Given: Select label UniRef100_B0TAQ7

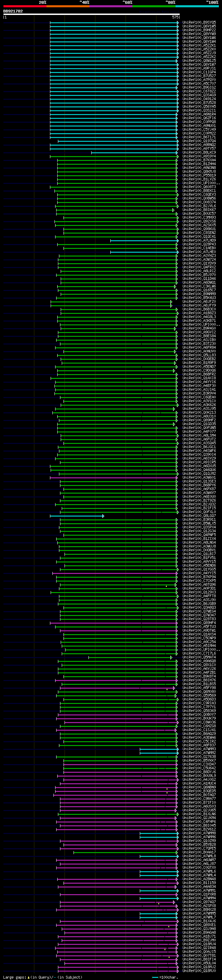Looking at the screenshot, I should point(199,795).
